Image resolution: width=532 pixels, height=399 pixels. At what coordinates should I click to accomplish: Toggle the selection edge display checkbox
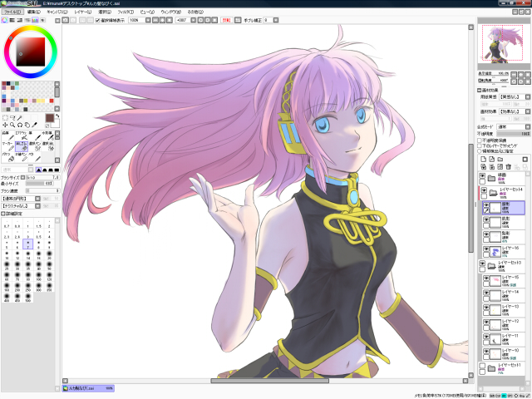pos(97,20)
